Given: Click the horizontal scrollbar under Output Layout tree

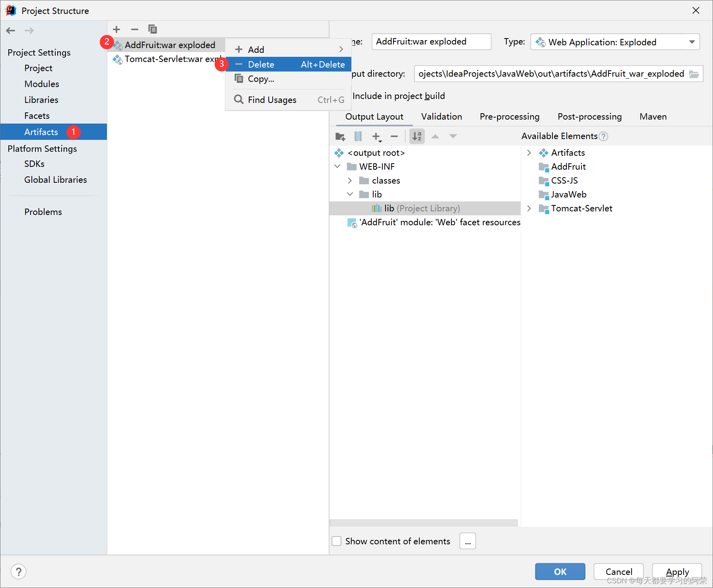Looking at the screenshot, I should pyautogui.click(x=424, y=522).
